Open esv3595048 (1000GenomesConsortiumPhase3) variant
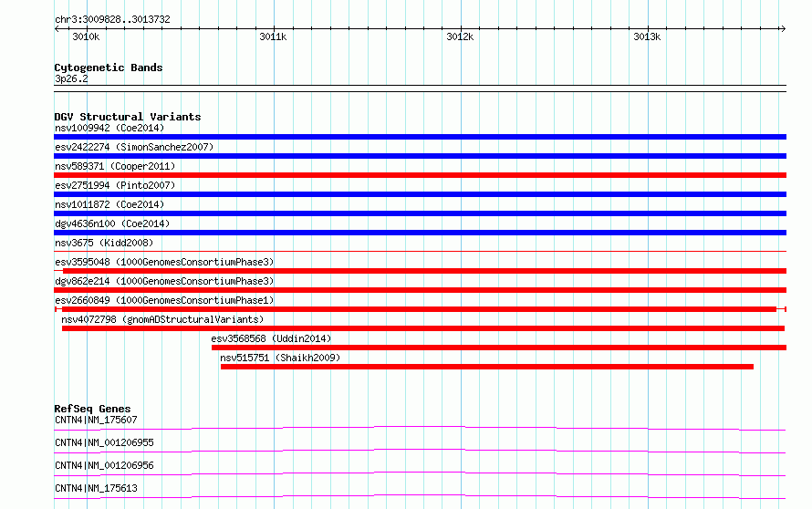This screenshot has width=812, height=509. point(164,262)
